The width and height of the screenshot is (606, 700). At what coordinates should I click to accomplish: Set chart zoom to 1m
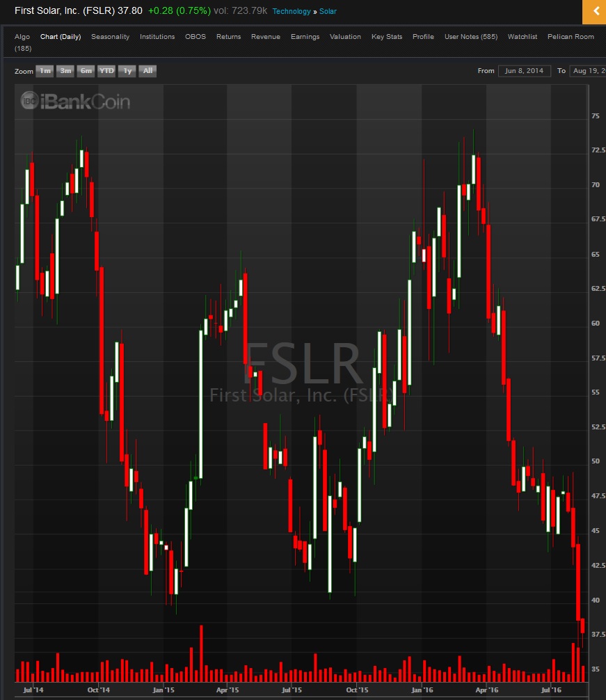click(x=45, y=71)
